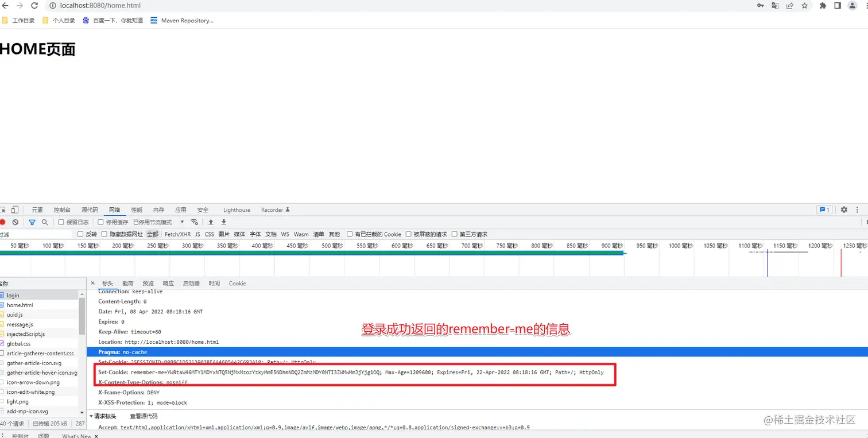Bookmark this page with the star icon
The width and height of the screenshot is (868, 438).
(805, 6)
